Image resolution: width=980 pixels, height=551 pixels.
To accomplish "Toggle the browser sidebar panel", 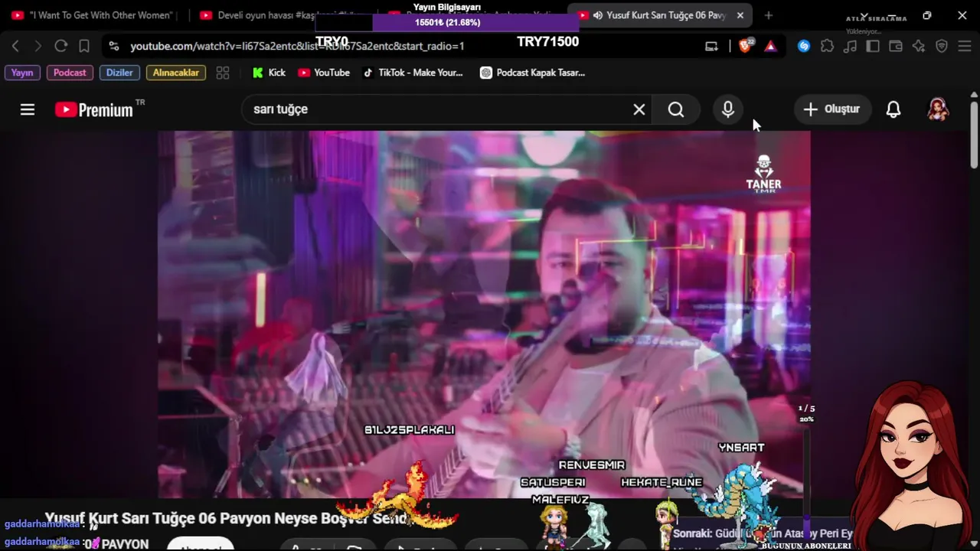I will (873, 46).
